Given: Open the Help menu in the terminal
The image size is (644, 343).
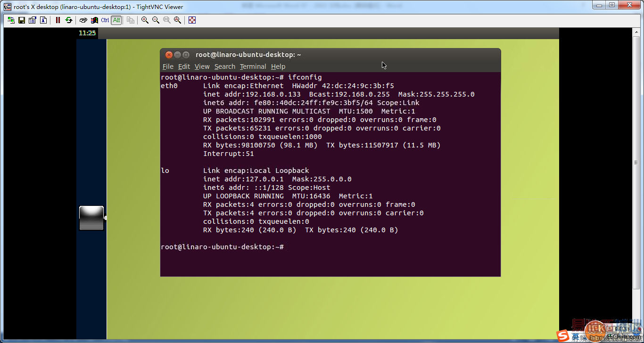Looking at the screenshot, I should [x=278, y=66].
